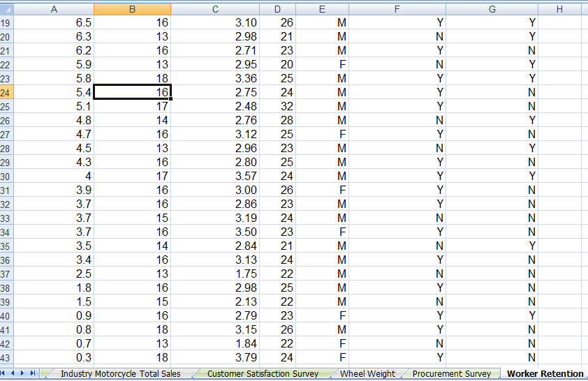Click cell containing 6.5 in row 19
The height and width of the screenshot is (381, 588).
click(x=54, y=22)
